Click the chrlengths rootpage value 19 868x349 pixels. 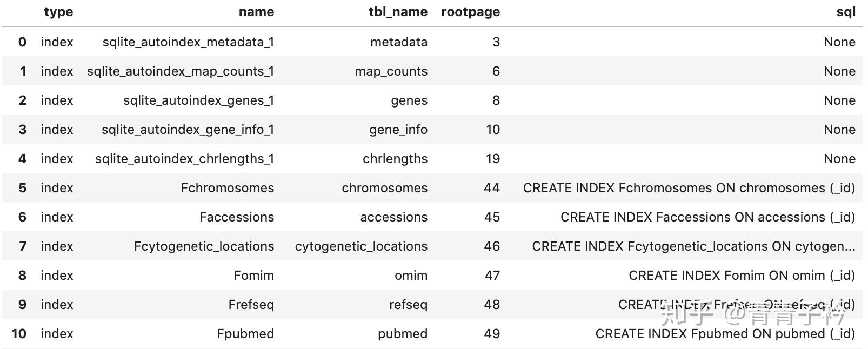coord(492,159)
